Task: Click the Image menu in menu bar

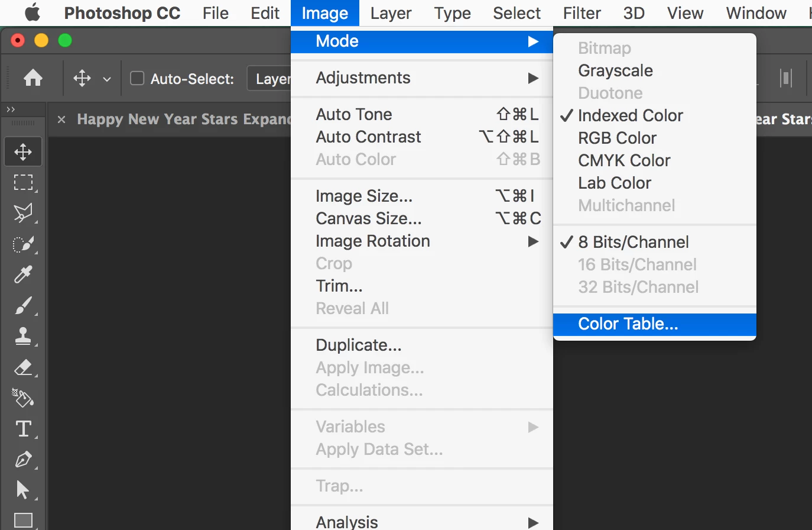Action: click(x=325, y=13)
